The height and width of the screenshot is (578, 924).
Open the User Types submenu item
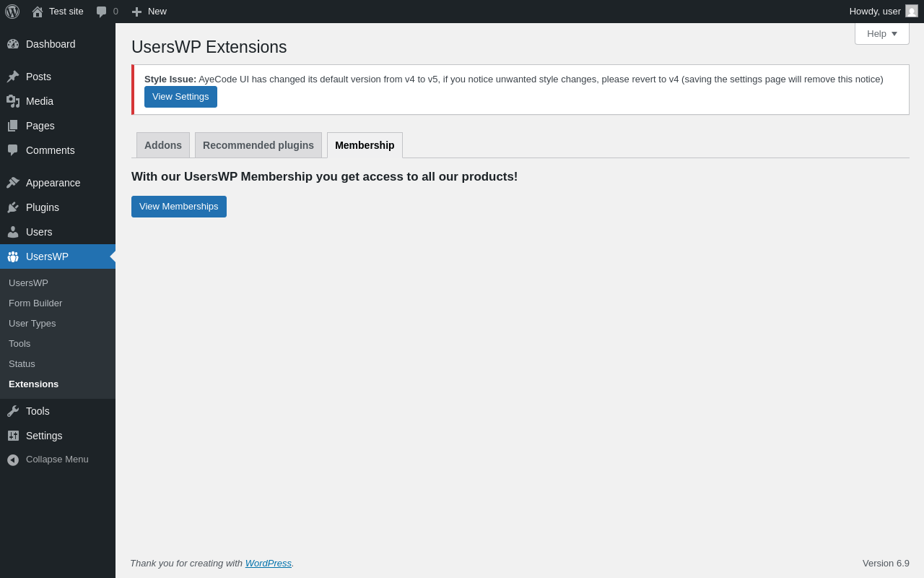coord(32,324)
